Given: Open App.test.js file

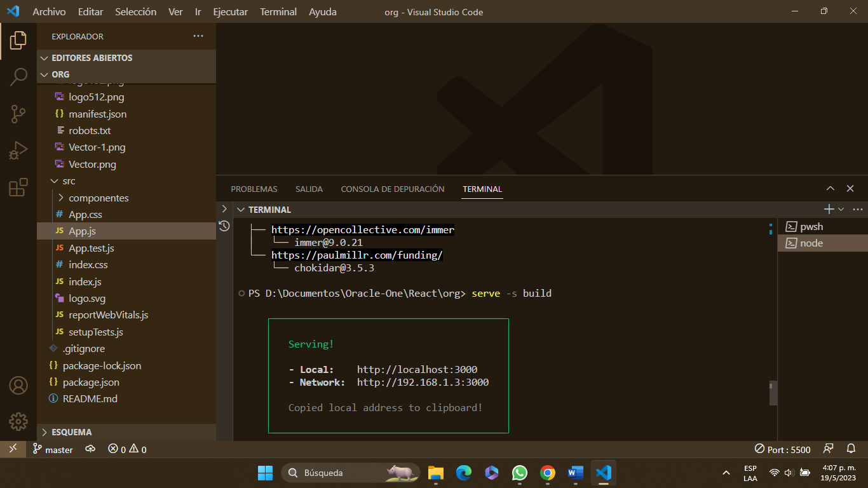Looking at the screenshot, I should (126, 248).
